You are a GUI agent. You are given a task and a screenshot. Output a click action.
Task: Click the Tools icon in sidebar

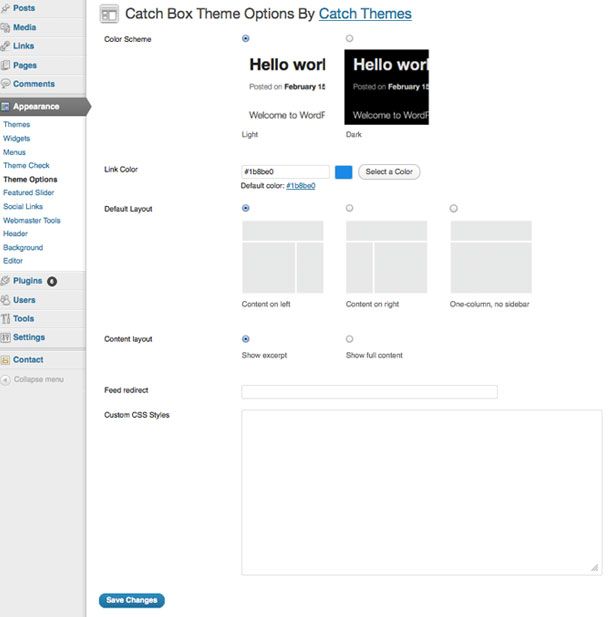(5, 319)
